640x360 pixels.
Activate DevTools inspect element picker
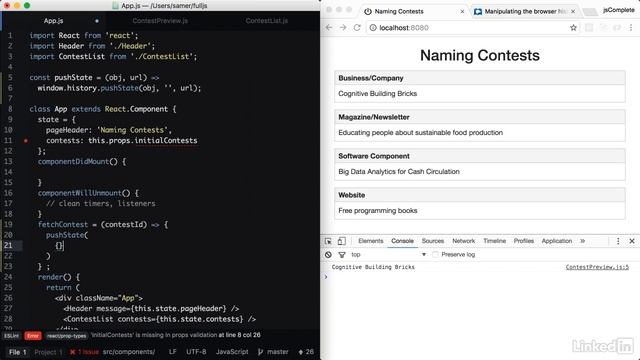[328, 241]
